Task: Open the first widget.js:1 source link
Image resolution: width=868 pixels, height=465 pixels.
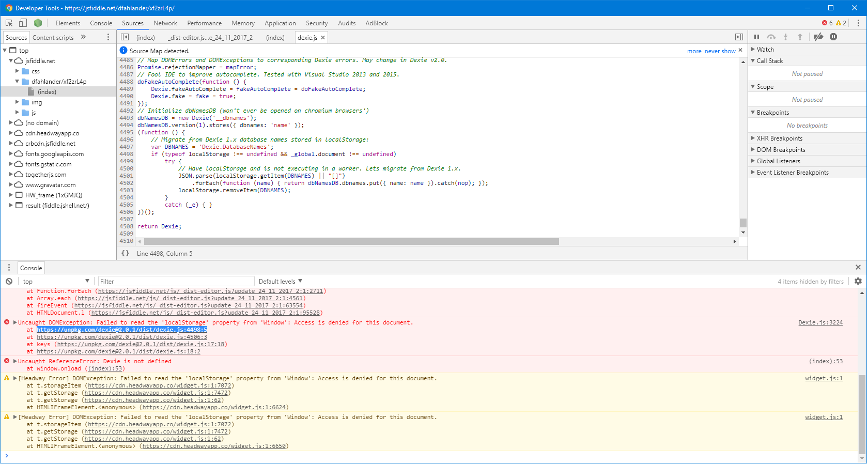Action: pyautogui.click(x=824, y=378)
